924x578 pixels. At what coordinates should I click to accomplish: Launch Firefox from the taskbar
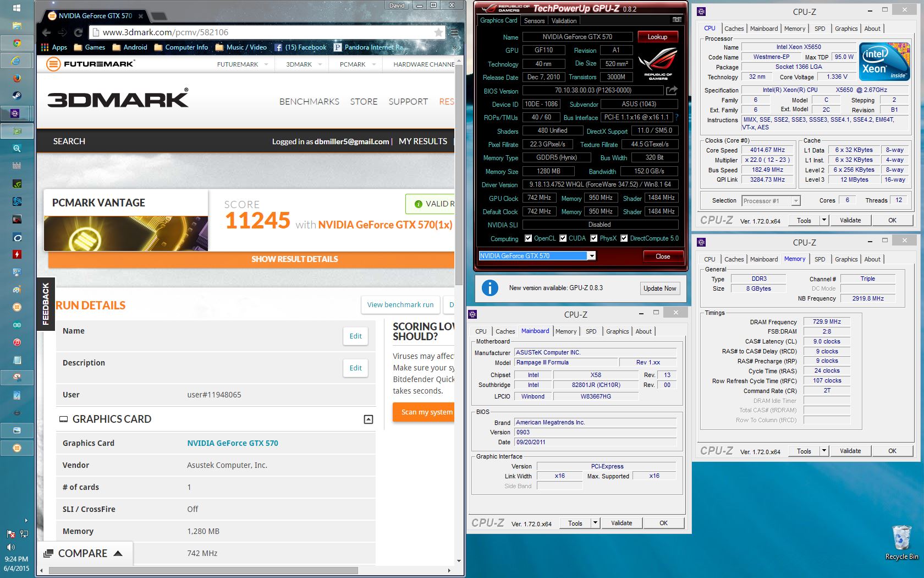coord(16,78)
